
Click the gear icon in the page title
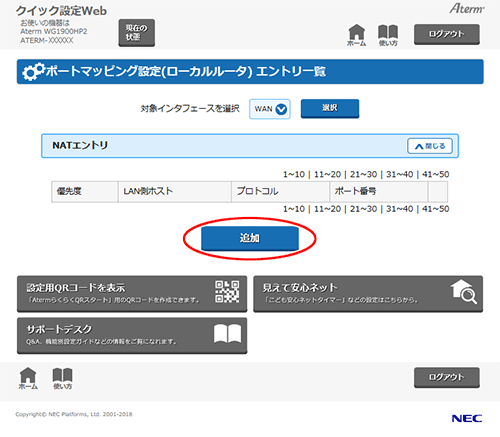click(x=33, y=72)
